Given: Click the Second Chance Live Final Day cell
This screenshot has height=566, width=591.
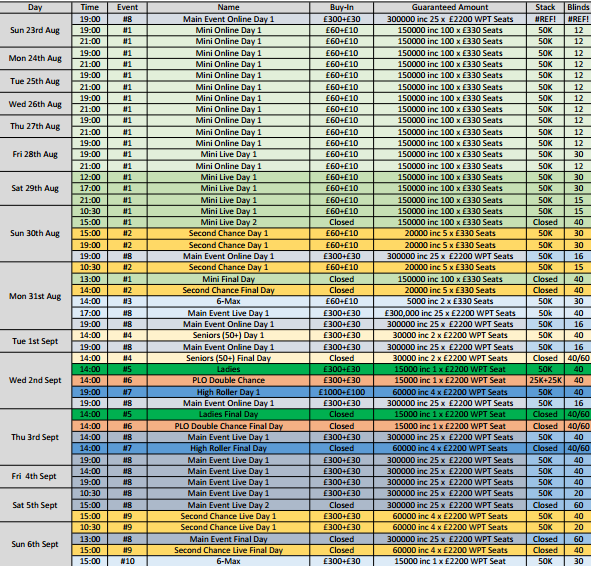Looking at the screenshot, I should [228, 550].
